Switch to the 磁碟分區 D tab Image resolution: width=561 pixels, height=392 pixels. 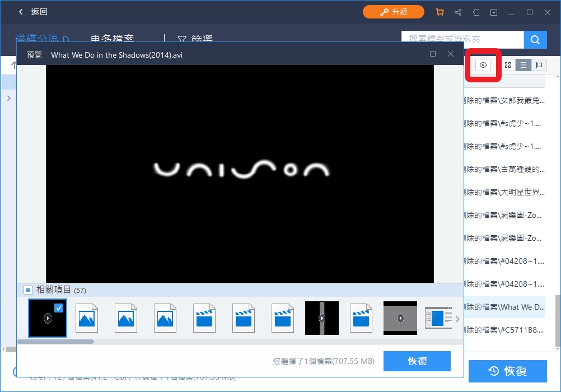[x=42, y=38]
